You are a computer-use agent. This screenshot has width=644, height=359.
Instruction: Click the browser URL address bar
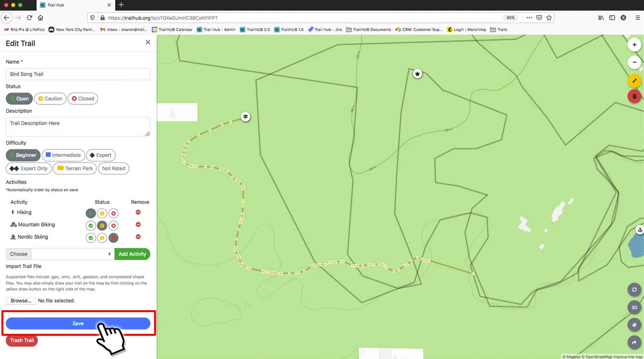(300, 17)
